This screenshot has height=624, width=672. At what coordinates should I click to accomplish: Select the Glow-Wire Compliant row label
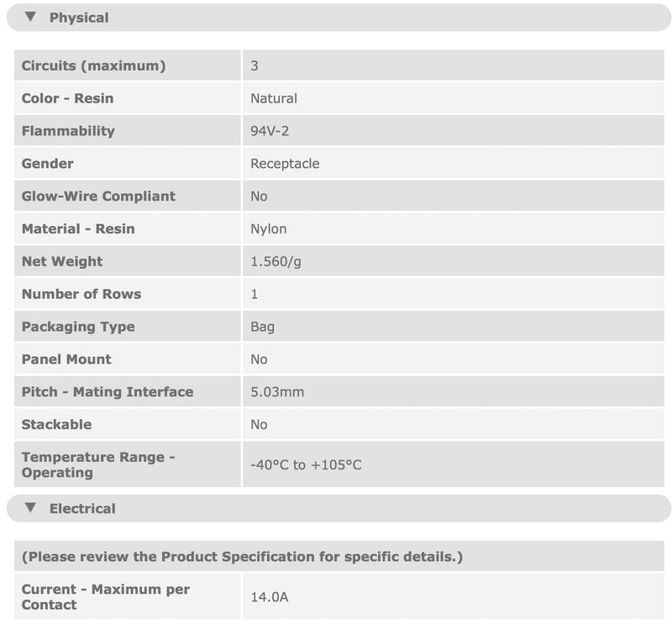click(x=98, y=196)
